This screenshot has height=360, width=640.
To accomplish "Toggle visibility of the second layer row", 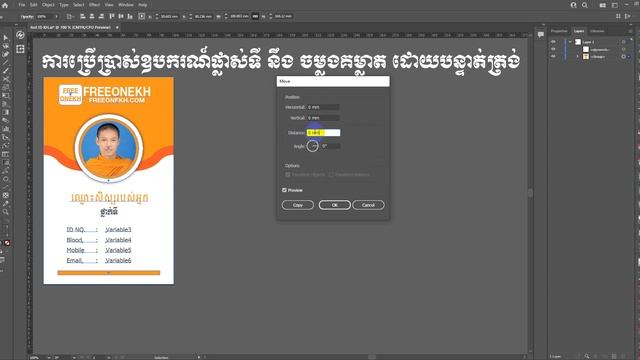I will click(553, 49).
